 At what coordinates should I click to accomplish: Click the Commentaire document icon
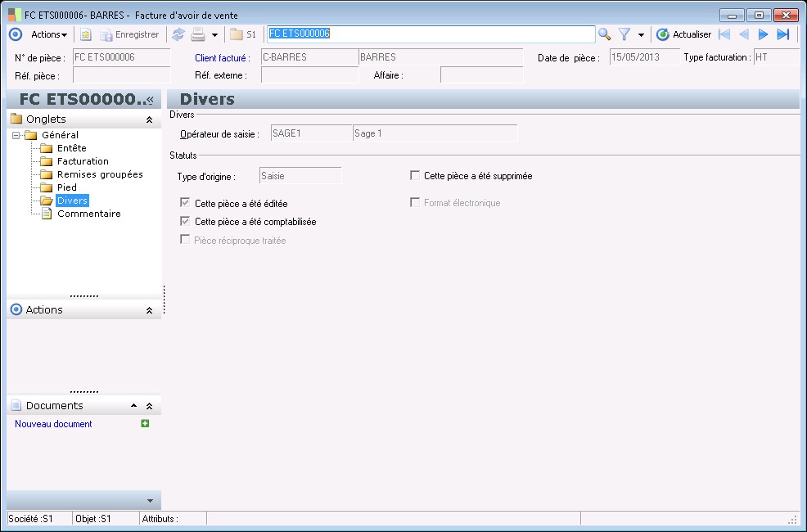tap(47, 214)
